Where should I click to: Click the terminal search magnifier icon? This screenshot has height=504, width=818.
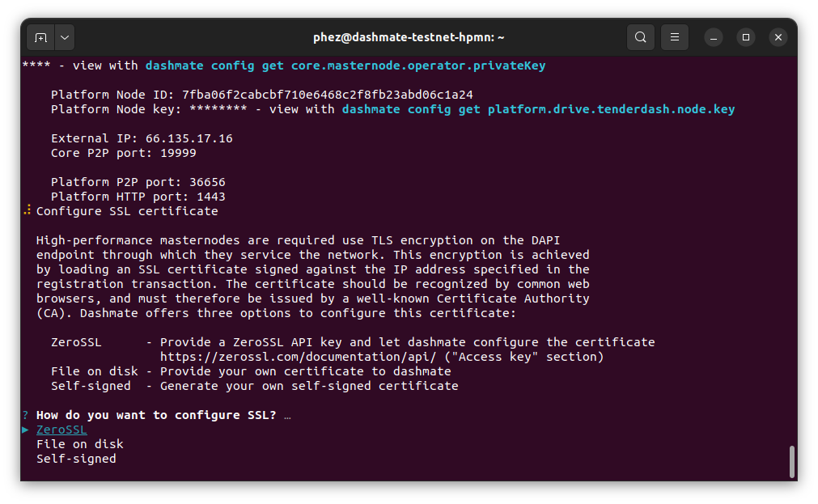point(640,37)
